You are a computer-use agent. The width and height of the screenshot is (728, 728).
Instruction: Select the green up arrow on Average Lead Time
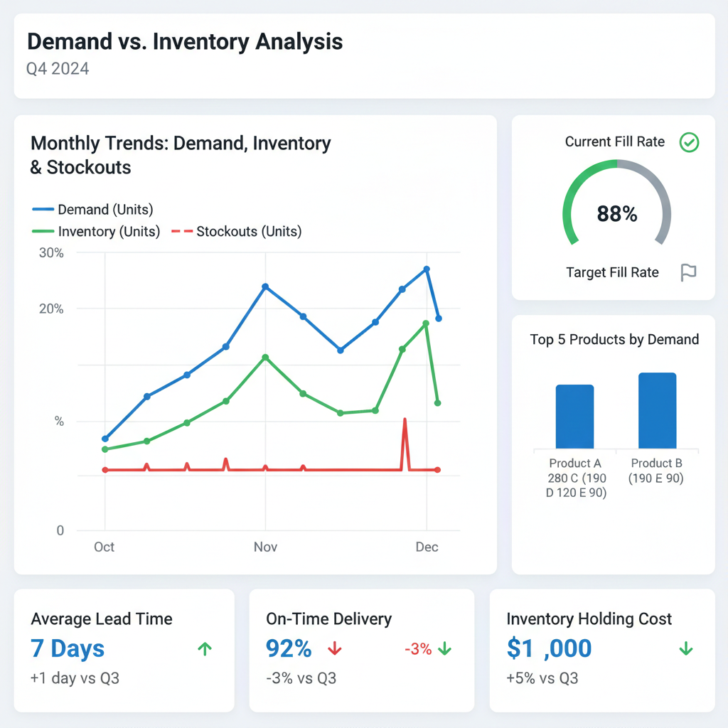coord(205,648)
